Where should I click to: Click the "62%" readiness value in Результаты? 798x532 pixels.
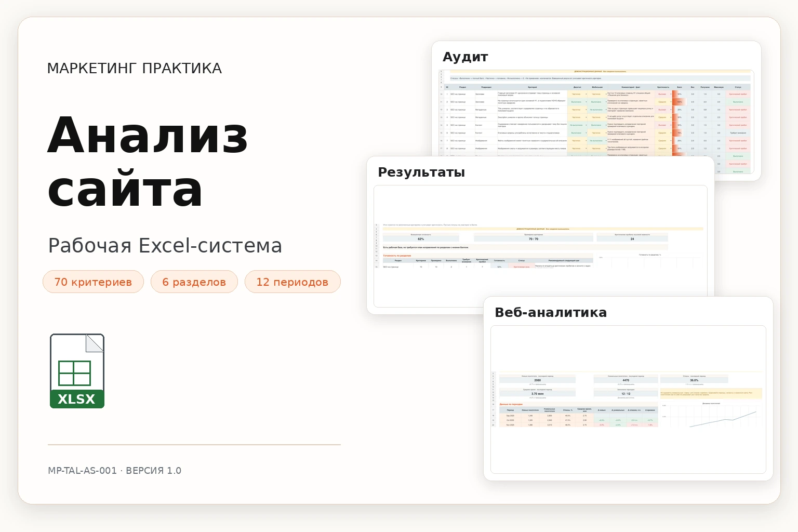(x=421, y=239)
